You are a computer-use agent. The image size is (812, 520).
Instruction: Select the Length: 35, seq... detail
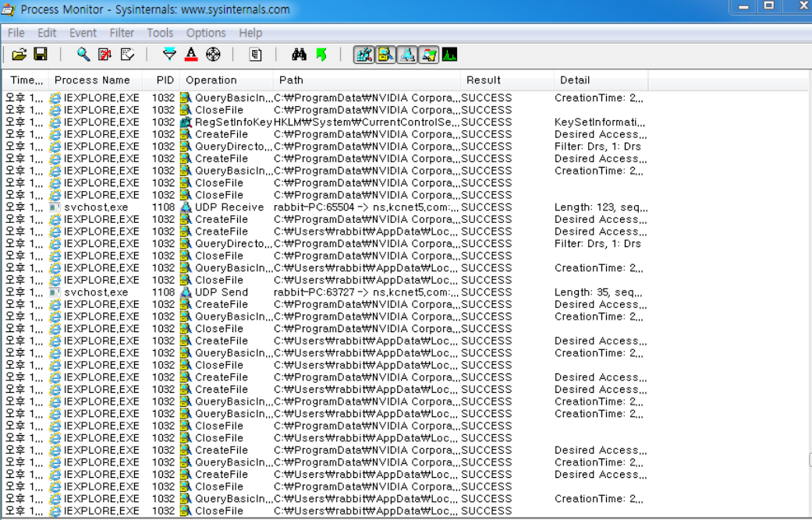tap(598, 292)
